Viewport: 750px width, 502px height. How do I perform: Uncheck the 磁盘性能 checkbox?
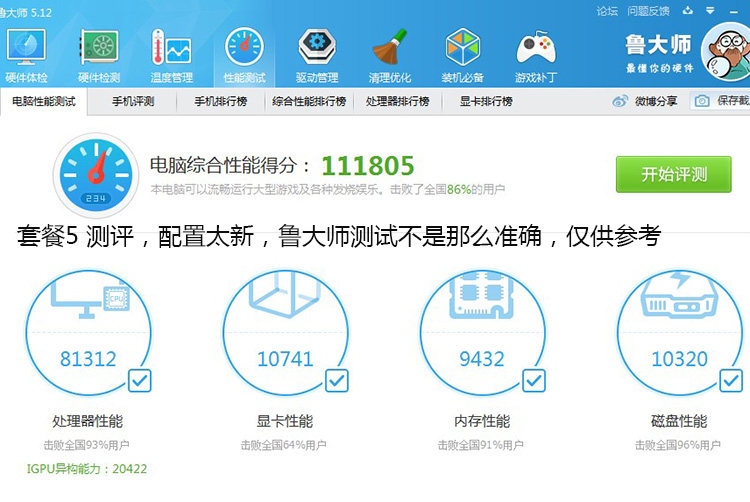click(x=731, y=381)
